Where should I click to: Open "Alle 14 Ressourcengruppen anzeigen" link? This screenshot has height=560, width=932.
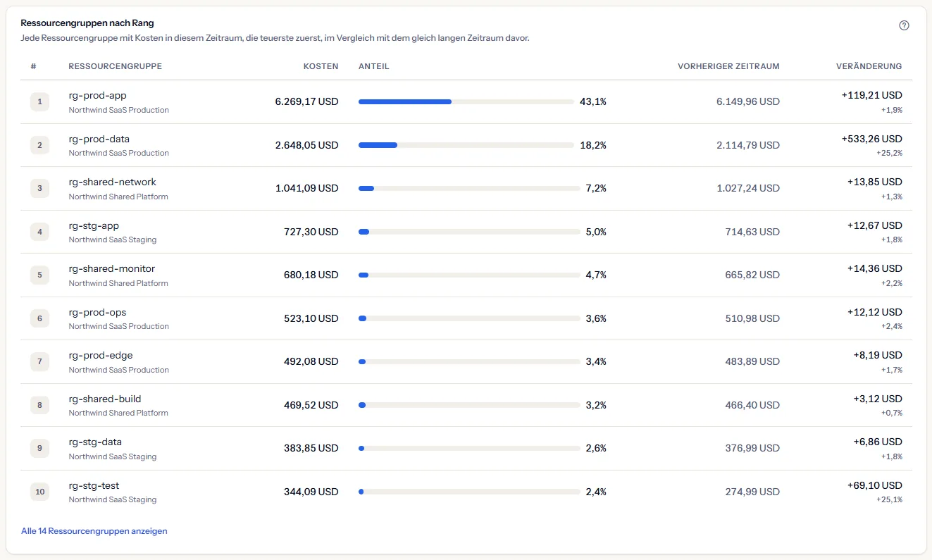[94, 531]
